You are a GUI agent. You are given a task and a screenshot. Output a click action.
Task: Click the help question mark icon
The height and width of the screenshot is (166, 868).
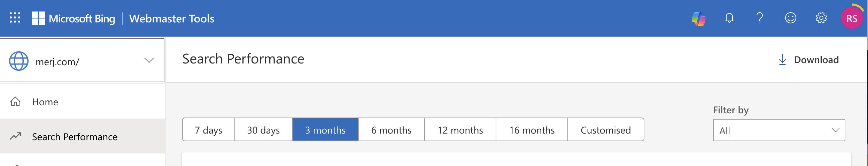click(x=760, y=18)
